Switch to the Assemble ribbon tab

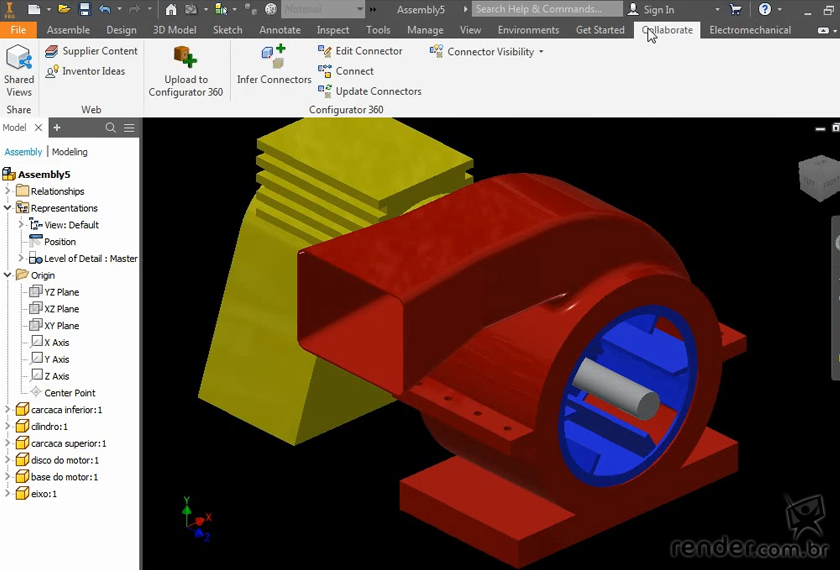click(68, 30)
